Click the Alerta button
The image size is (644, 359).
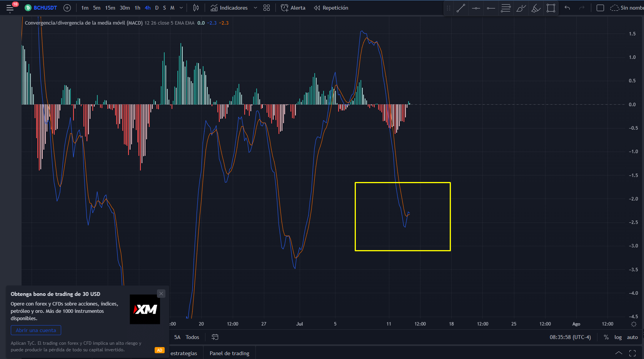[x=293, y=8]
